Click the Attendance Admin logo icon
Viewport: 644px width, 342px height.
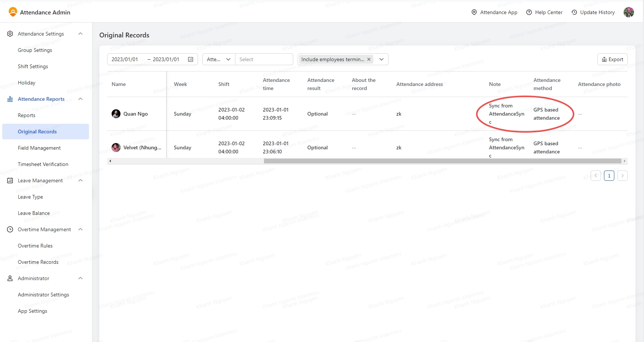click(x=12, y=11)
